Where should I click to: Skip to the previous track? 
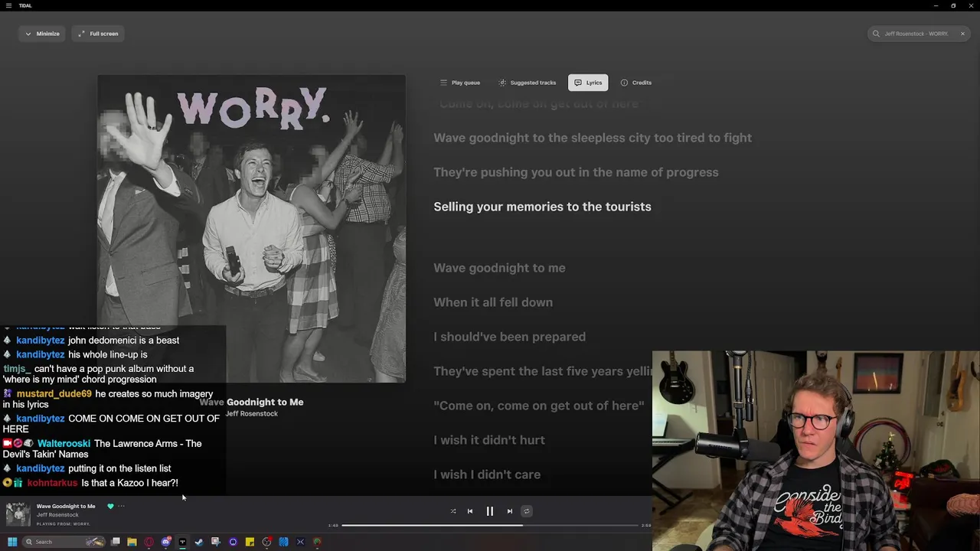point(470,511)
